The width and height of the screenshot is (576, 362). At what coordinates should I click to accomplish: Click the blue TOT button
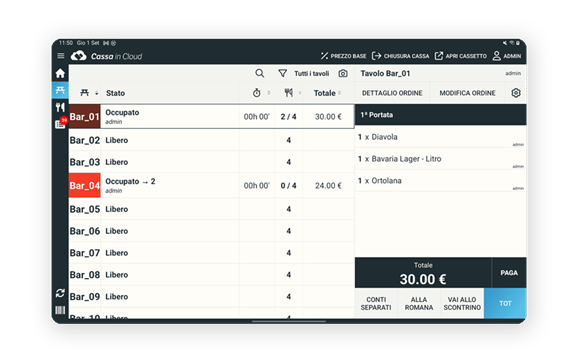coord(505,303)
